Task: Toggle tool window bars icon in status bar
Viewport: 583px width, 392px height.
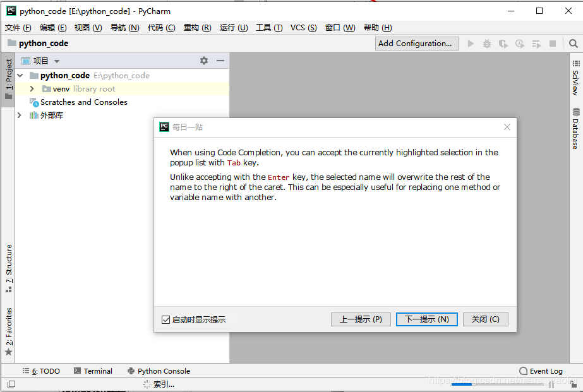Action: point(11,384)
